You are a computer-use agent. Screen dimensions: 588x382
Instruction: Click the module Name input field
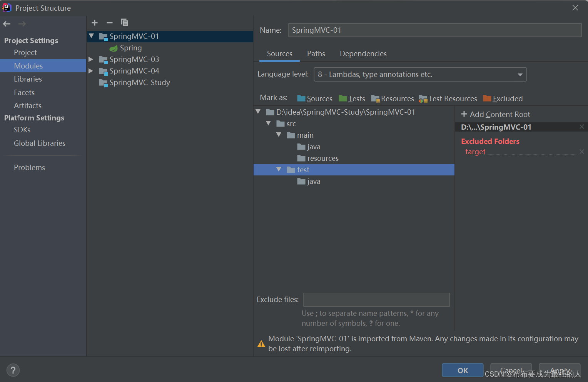[x=435, y=30]
